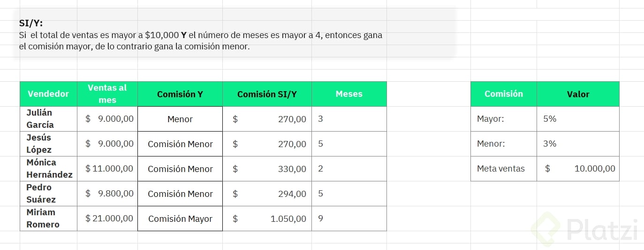Click the Mónica Hernández vendor cell
Screen dimensions: 644x250
click(48, 169)
